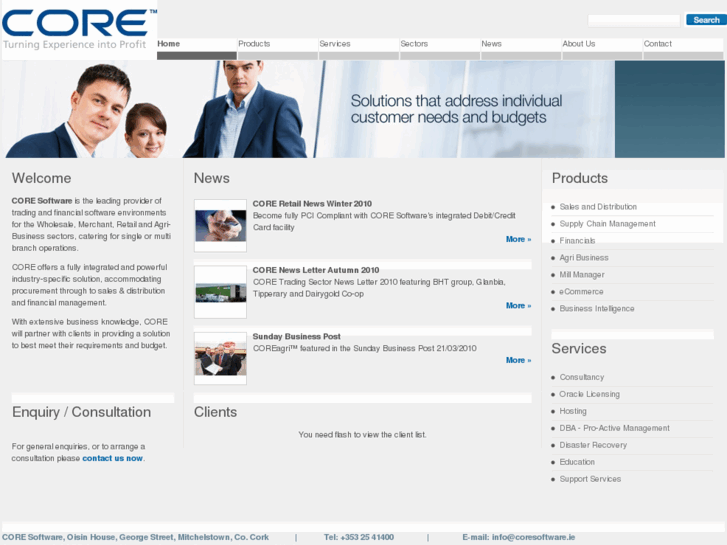The width and height of the screenshot is (727, 545).
Task: Open the Home menu item
Action: click(x=197, y=49)
